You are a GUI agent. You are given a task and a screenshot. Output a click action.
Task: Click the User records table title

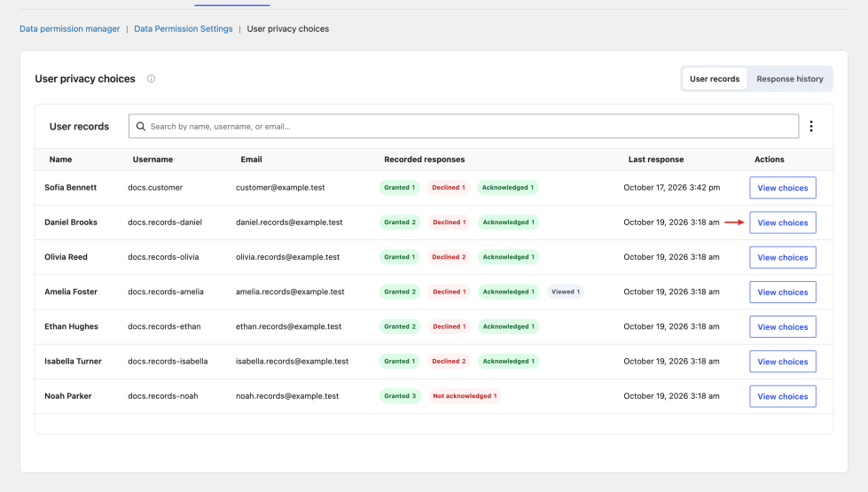point(79,126)
